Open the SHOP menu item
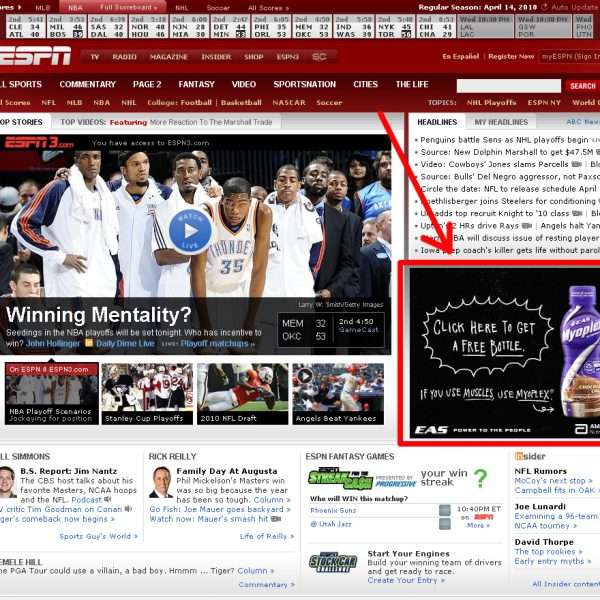Viewport: 600px width, 600px height. 254,57
